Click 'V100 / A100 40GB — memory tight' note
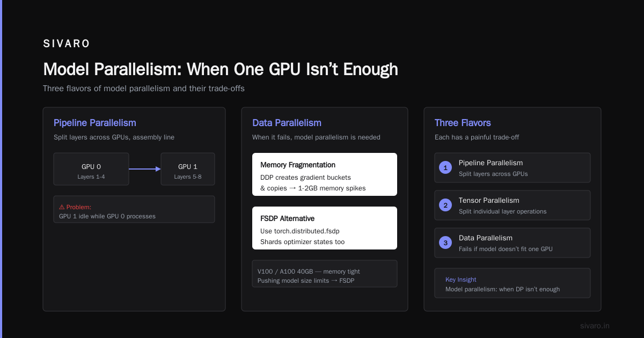The width and height of the screenshot is (644, 338). (309, 271)
